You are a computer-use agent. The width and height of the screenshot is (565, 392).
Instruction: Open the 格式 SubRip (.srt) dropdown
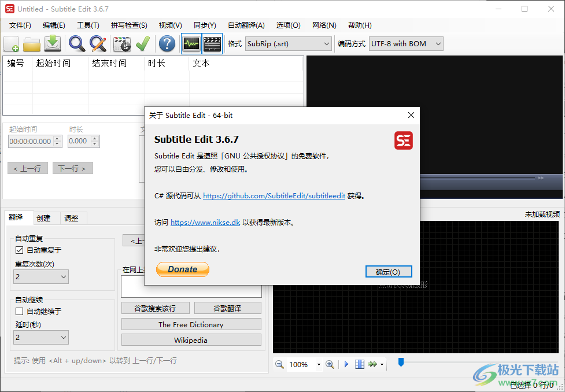[288, 43]
